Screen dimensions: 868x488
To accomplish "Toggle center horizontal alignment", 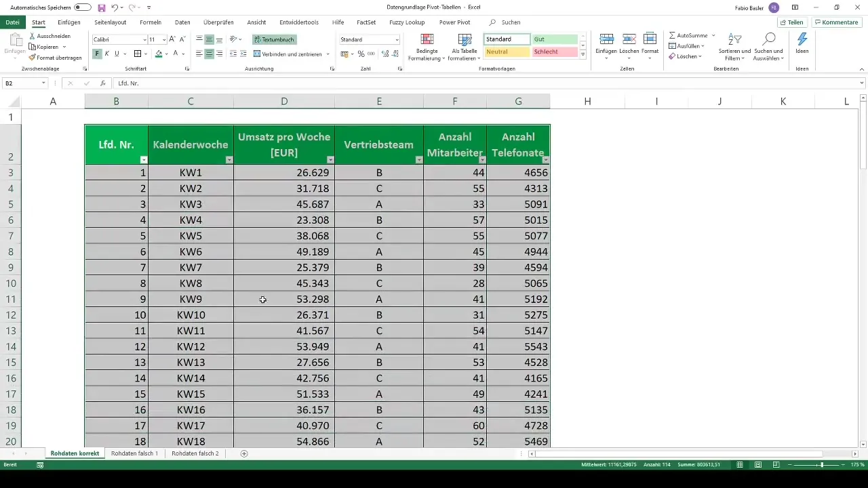I will tap(210, 54).
